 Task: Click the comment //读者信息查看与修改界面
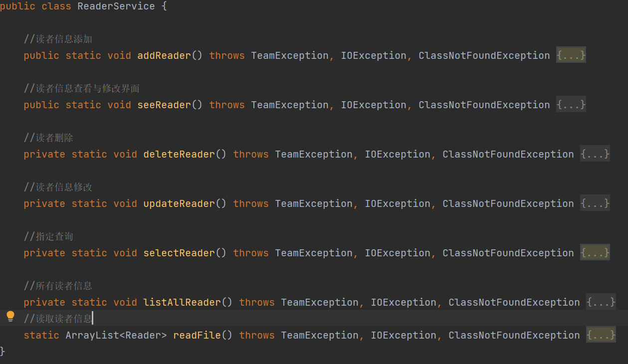click(82, 88)
